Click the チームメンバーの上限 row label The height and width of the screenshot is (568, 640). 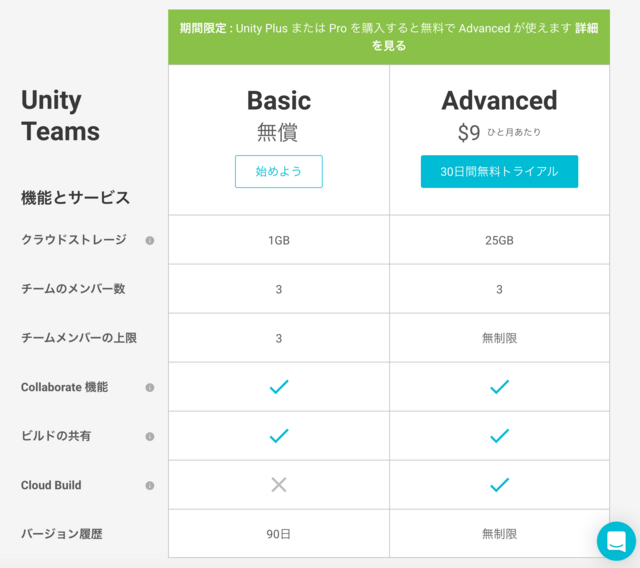click(79, 338)
